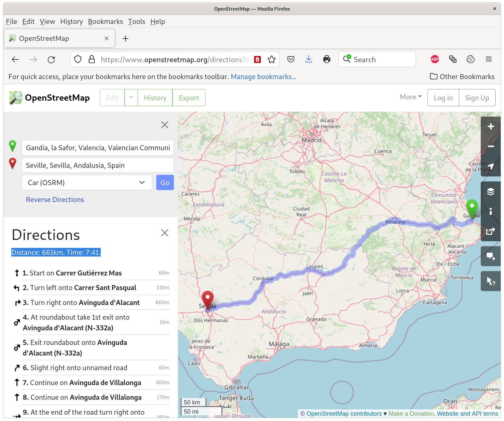Click the Seville destination field
The width and height of the screenshot is (504, 421).
[98, 165]
